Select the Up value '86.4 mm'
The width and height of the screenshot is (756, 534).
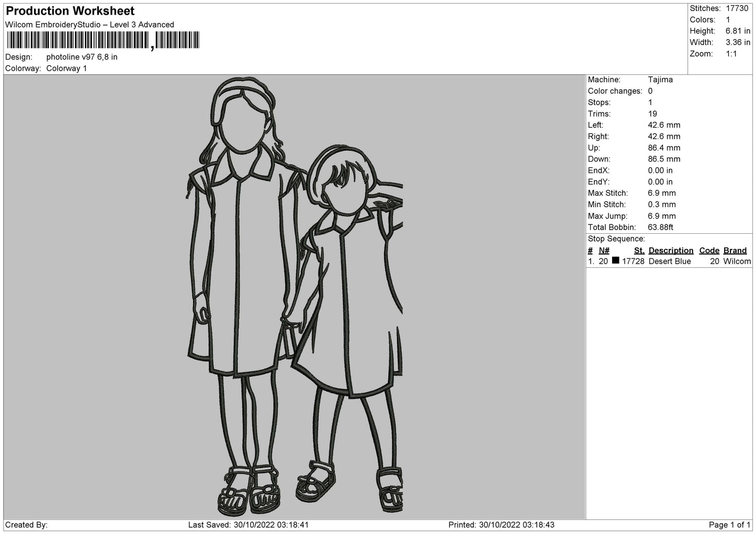664,148
